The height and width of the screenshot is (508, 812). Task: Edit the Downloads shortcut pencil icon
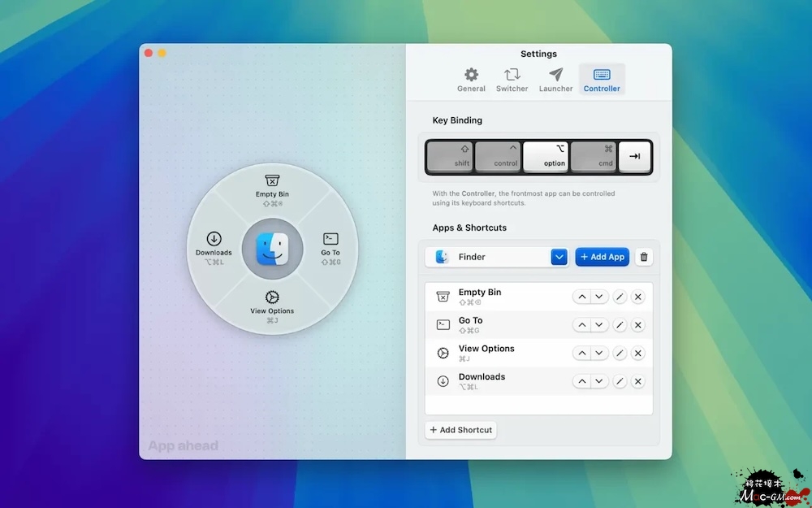pos(620,381)
